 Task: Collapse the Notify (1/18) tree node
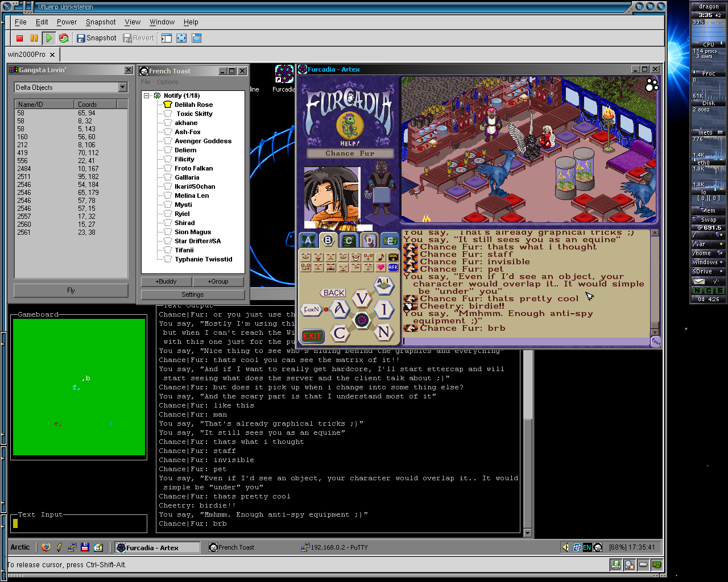click(146, 95)
